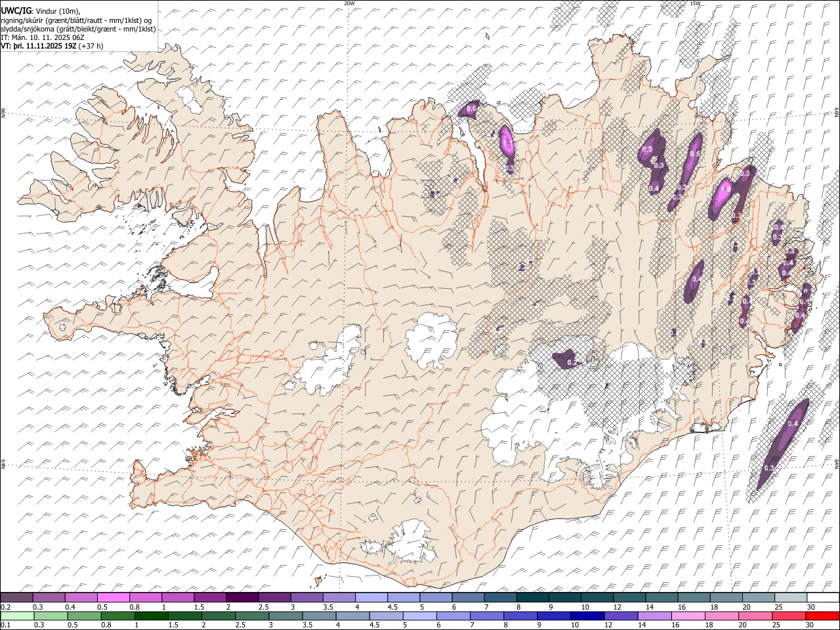Image resolution: width=840 pixels, height=630 pixels.
Task: Click the purple 1.5 swatch in upper legend row
Action: click(210, 597)
